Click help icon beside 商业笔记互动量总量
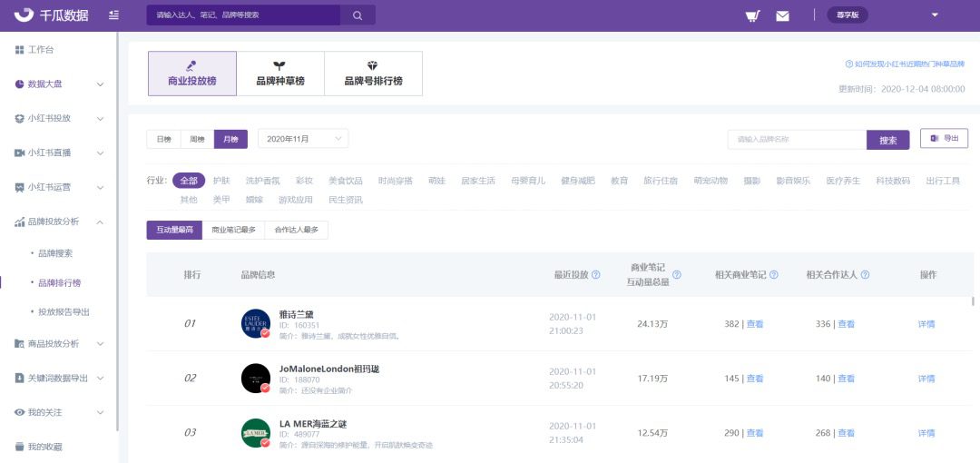The height and width of the screenshot is (463, 980). click(x=676, y=274)
